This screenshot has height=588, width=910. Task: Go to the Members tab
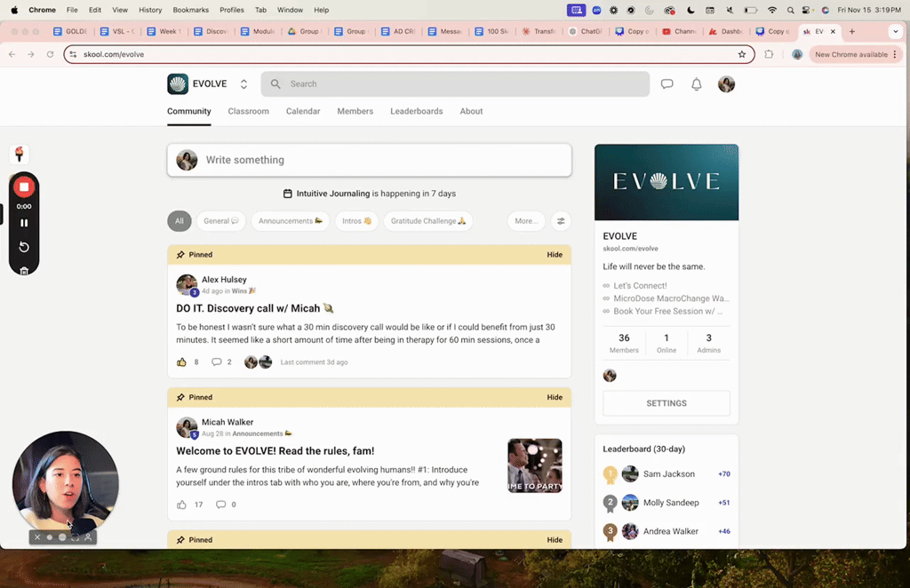point(355,111)
